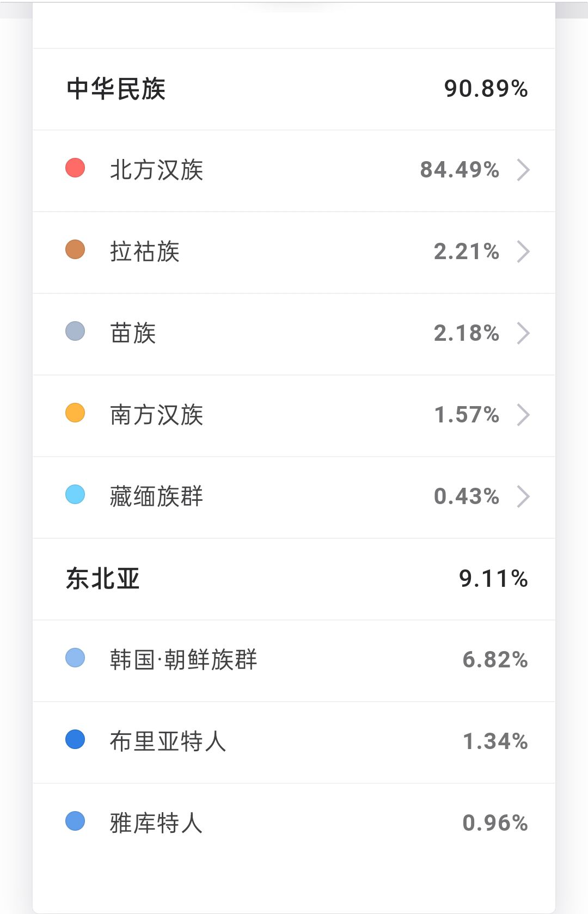Expand the 南方汉族 row chevron
Image resolution: width=588 pixels, height=914 pixels.
(523, 415)
